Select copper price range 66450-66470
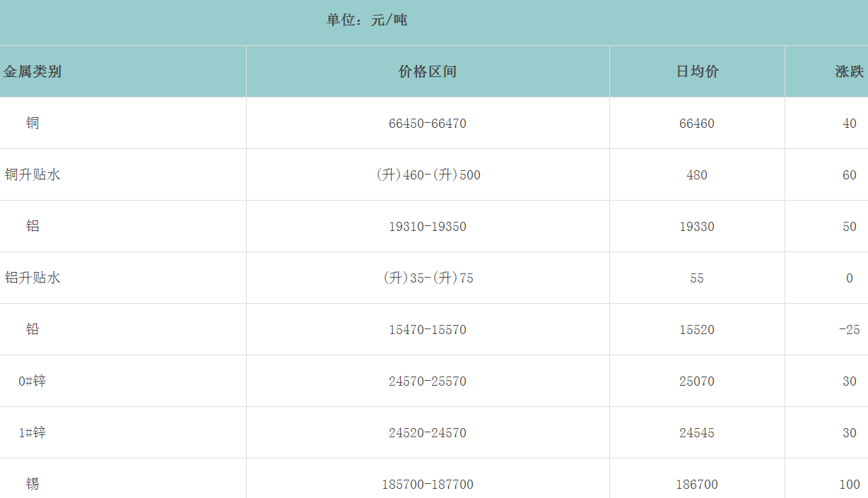This screenshot has height=498, width=868. (427, 124)
